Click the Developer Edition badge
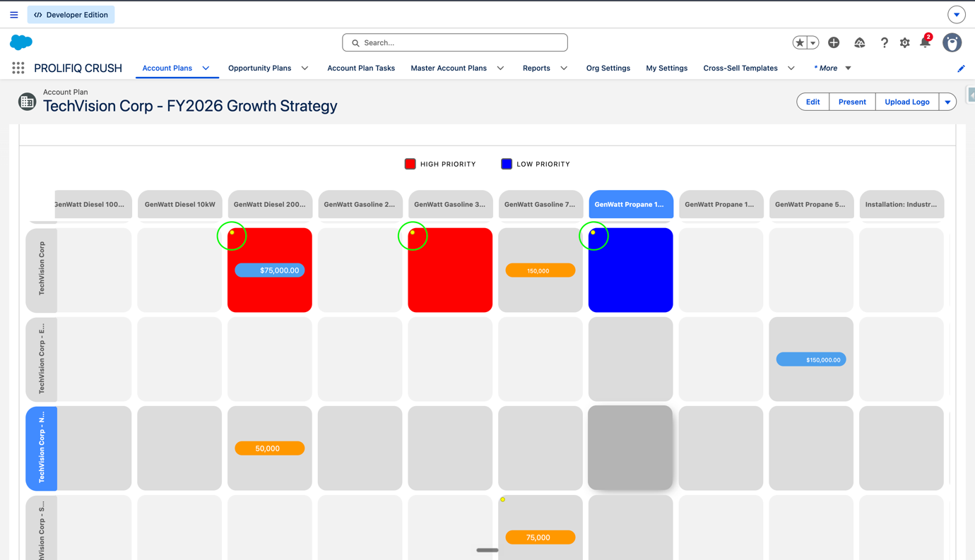This screenshot has height=560, width=975. [71, 15]
